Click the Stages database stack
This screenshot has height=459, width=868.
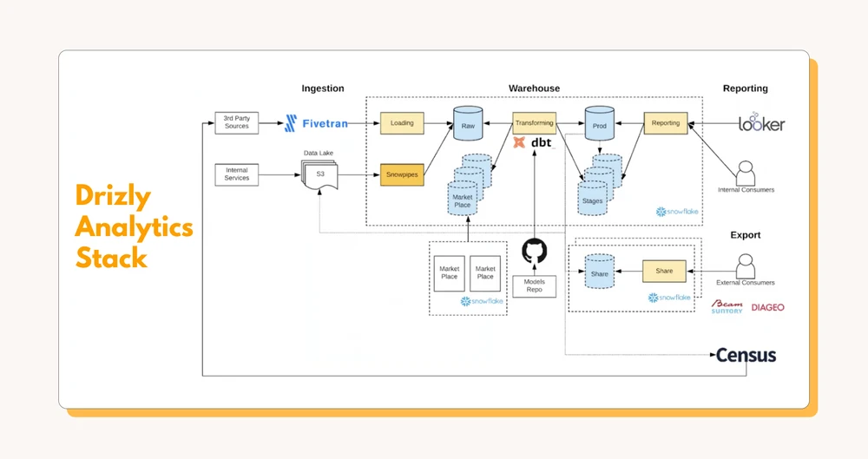point(600,185)
